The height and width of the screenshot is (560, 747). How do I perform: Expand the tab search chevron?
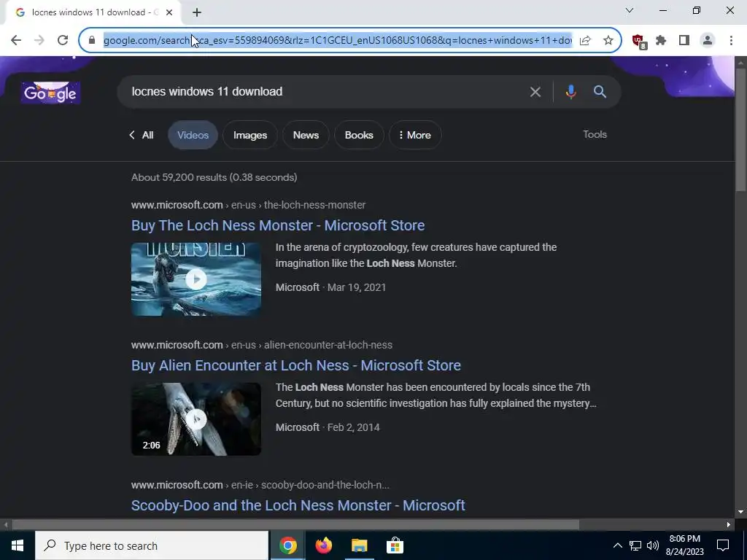(x=630, y=10)
